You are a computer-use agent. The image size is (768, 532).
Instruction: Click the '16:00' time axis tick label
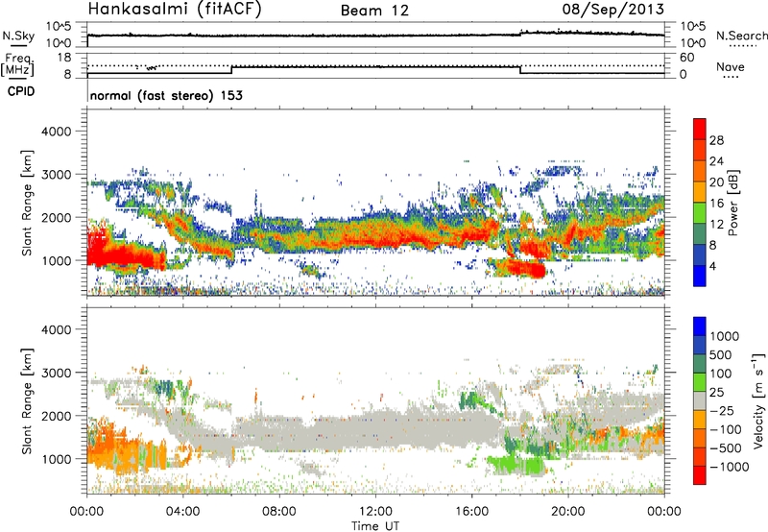[471, 512]
